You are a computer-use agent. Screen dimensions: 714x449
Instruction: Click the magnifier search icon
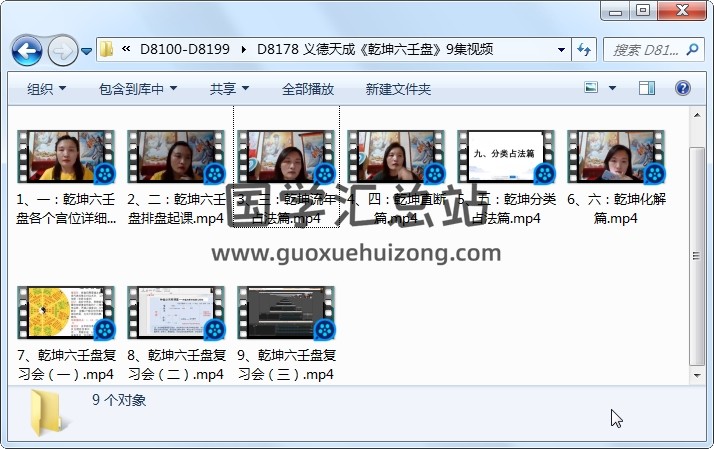[x=692, y=49]
